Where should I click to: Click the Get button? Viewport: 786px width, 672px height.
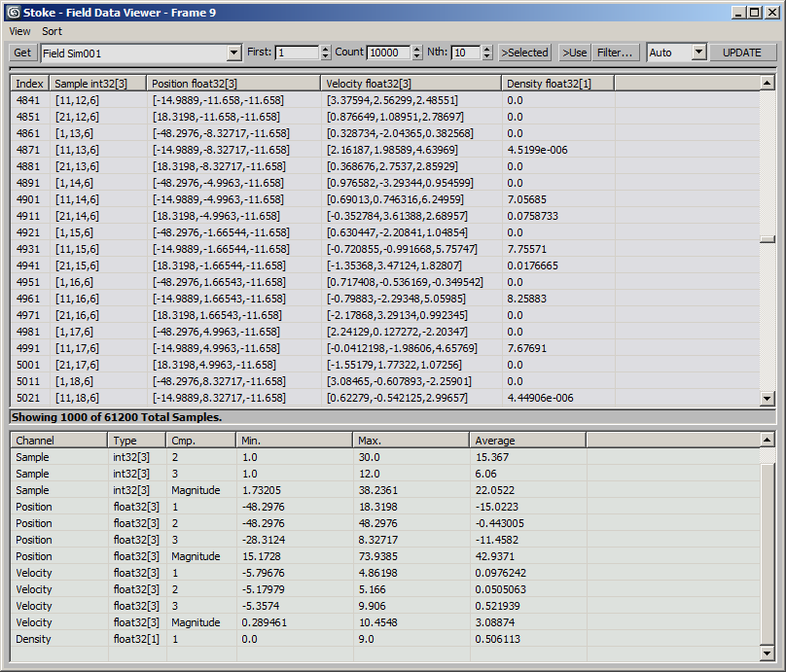[22, 53]
